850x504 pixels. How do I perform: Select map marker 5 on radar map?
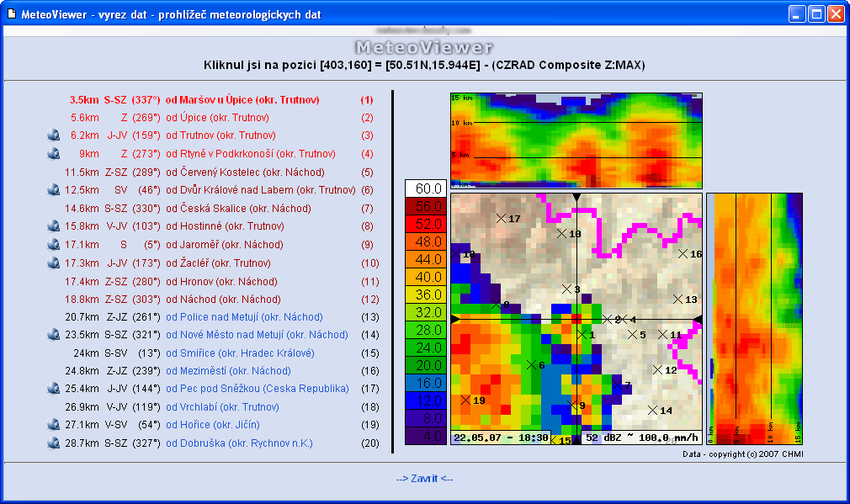coord(633,335)
